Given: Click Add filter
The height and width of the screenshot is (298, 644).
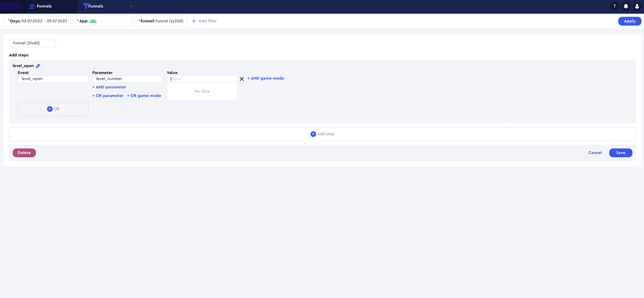Looking at the screenshot, I should 204,21.
